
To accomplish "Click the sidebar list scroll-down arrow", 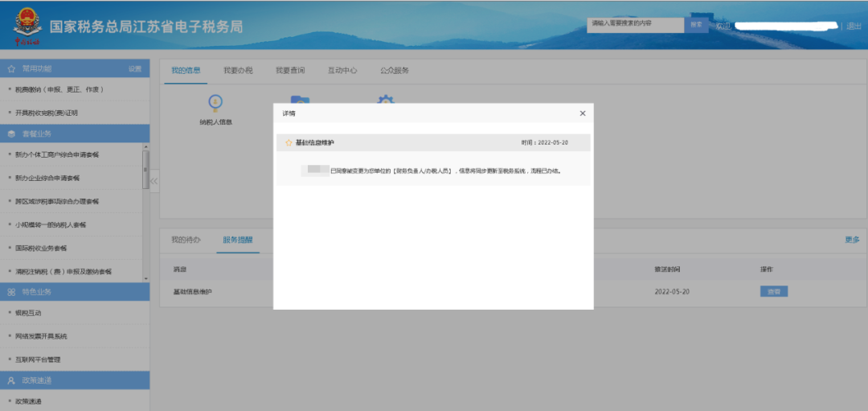I will coord(146,278).
